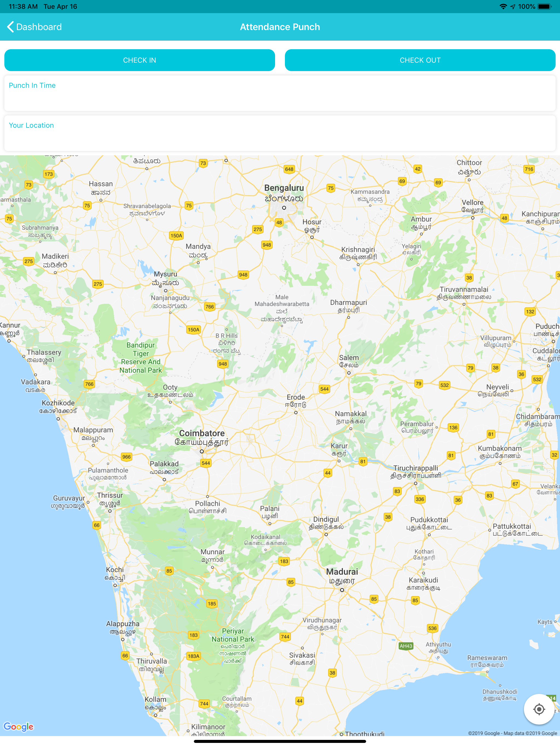Tap the Bengaluru label on the map
The width and height of the screenshot is (560, 747).
pyautogui.click(x=284, y=193)
